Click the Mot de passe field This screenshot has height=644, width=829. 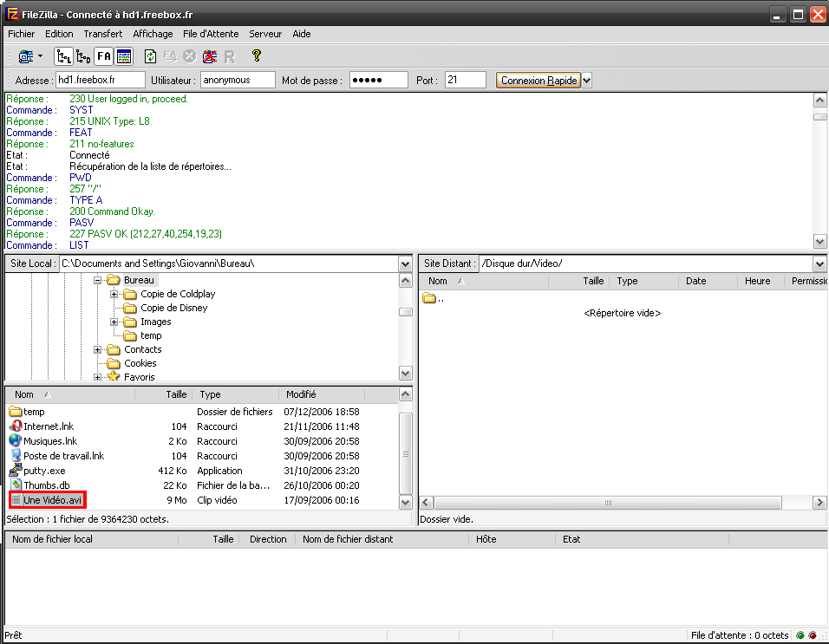[379, 81]
